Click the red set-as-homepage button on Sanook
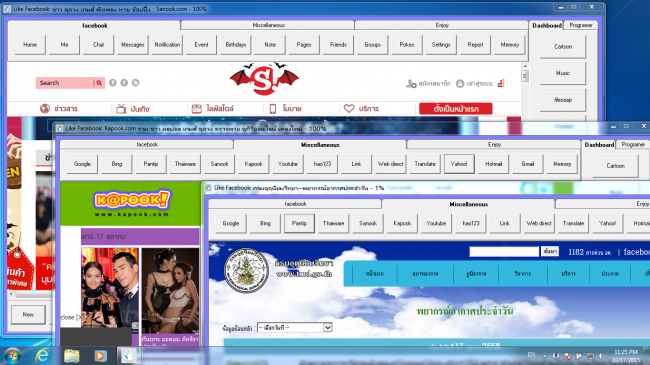650x365 pixels. [456, 109]
